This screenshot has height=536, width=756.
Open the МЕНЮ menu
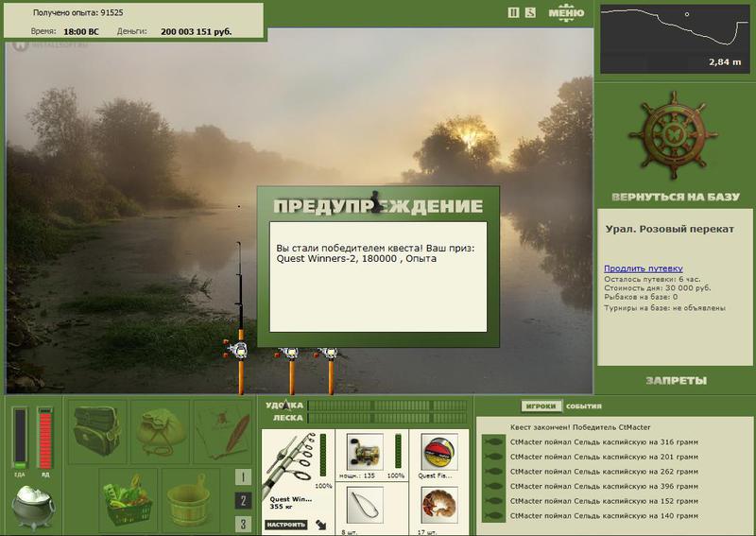[566, 13]
